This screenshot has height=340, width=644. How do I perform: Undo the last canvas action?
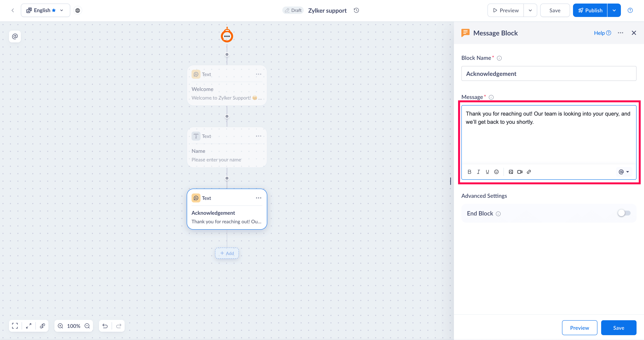105,326
